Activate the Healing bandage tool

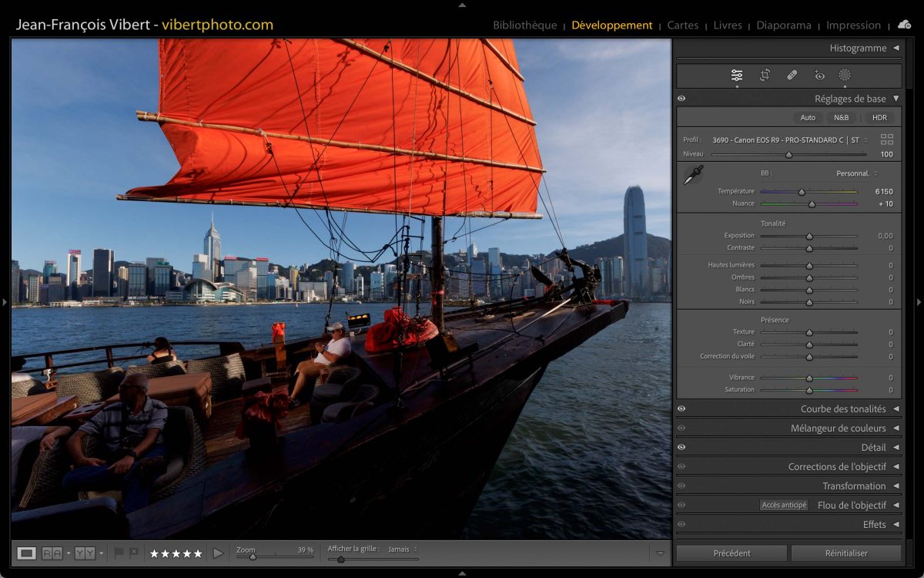792,75
